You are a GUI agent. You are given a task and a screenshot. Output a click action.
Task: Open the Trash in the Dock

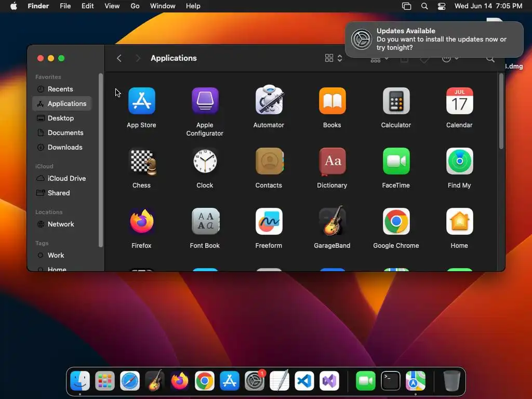[x=452, y=381]
